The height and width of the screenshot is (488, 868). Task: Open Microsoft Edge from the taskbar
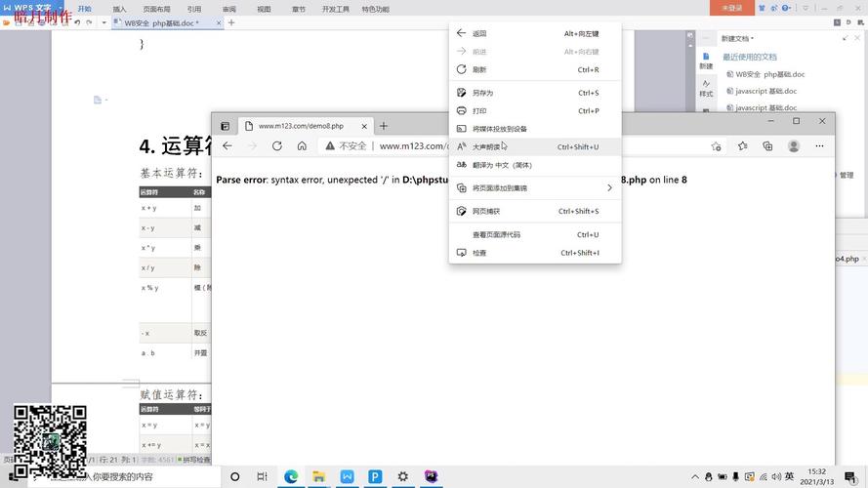(x=291, y=476)
